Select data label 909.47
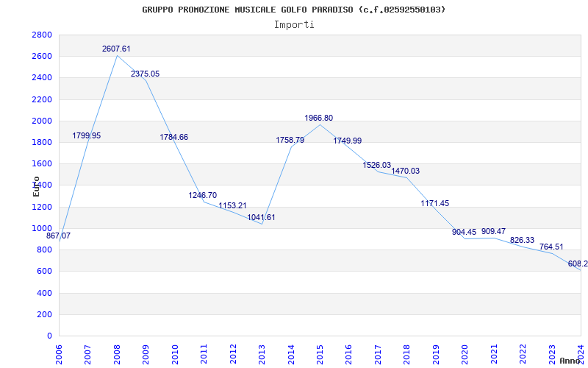Viewport: 588px width, 368px height. click(x=494, y=232)
